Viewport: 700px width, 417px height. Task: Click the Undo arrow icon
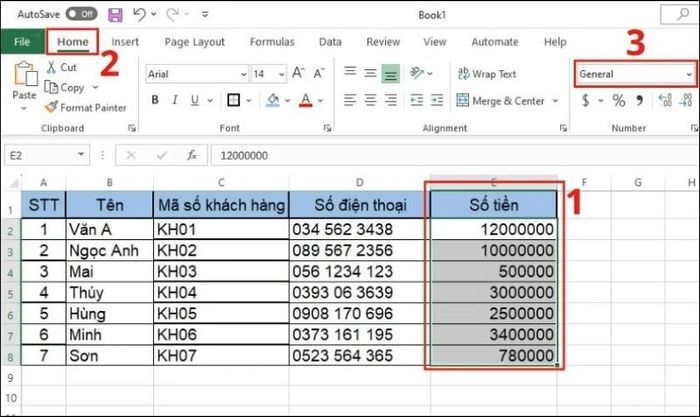139,15
